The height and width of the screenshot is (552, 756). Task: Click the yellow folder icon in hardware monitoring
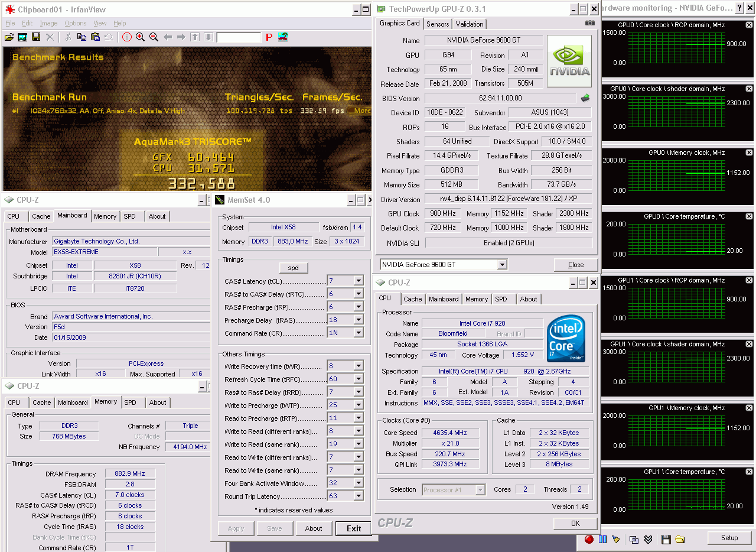tap(680, 539)
